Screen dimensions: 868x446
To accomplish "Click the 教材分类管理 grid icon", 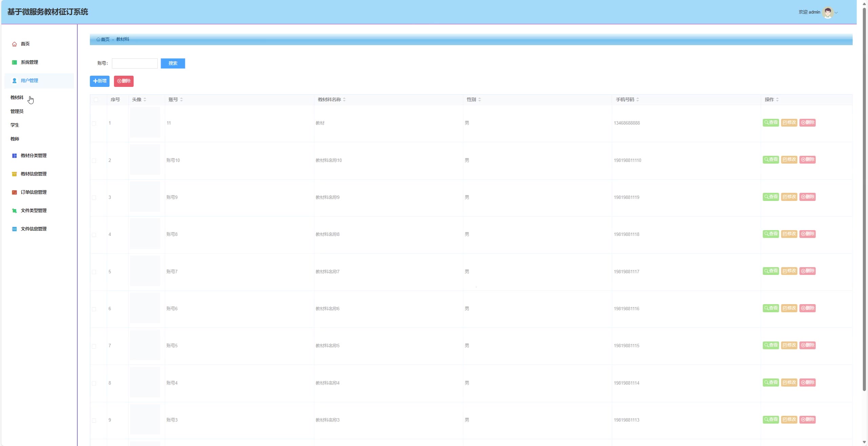I will (x=14, y=156).
